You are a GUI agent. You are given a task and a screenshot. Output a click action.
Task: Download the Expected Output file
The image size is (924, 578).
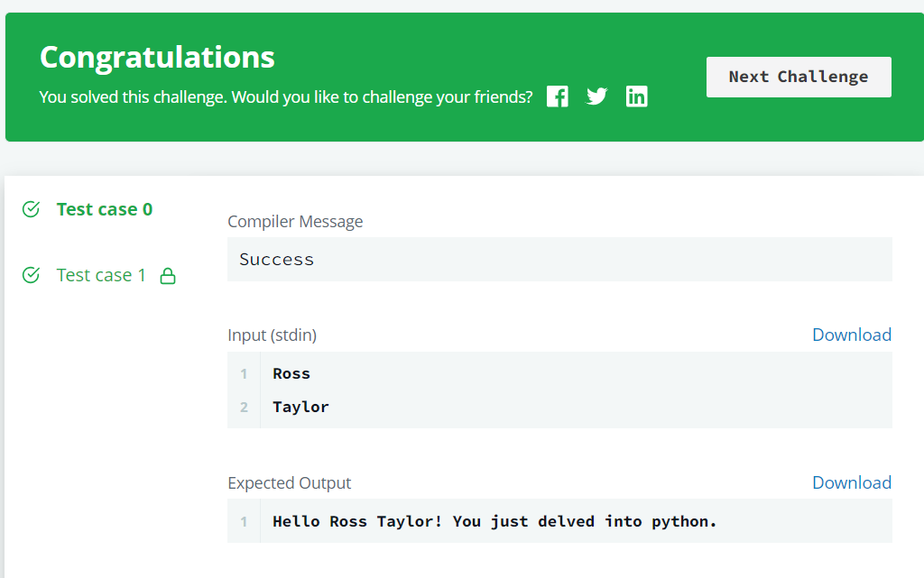[x=852, y=482]
